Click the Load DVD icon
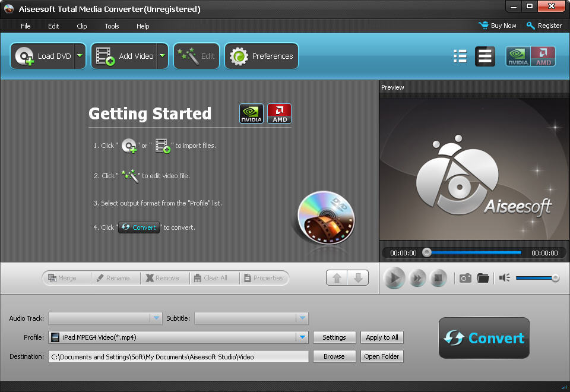 (24, 56)
